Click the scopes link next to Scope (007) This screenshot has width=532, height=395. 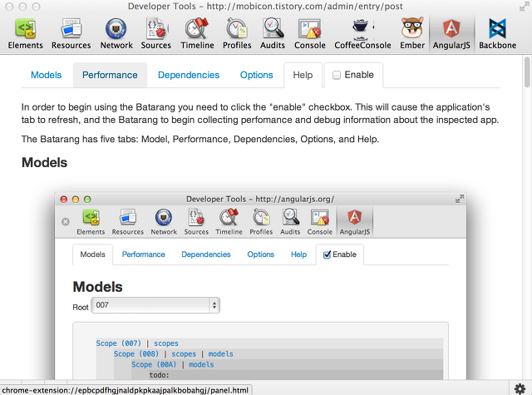166,343
